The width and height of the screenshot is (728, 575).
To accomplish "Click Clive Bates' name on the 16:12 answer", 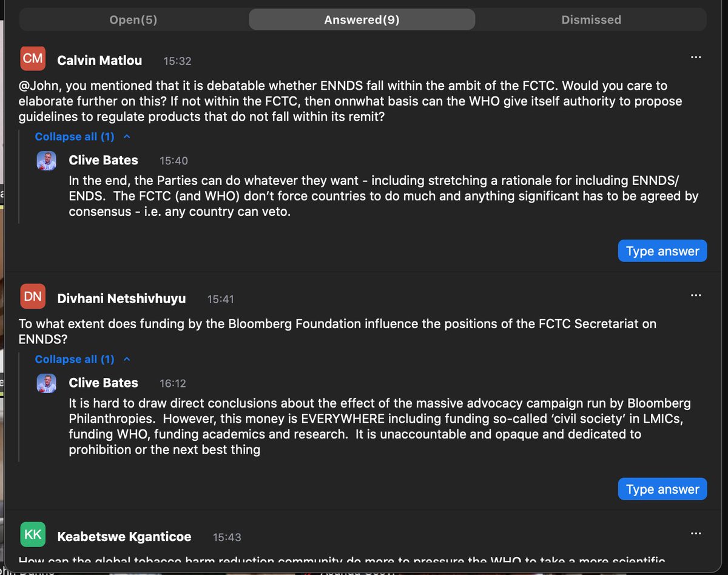I will (104, 383).
